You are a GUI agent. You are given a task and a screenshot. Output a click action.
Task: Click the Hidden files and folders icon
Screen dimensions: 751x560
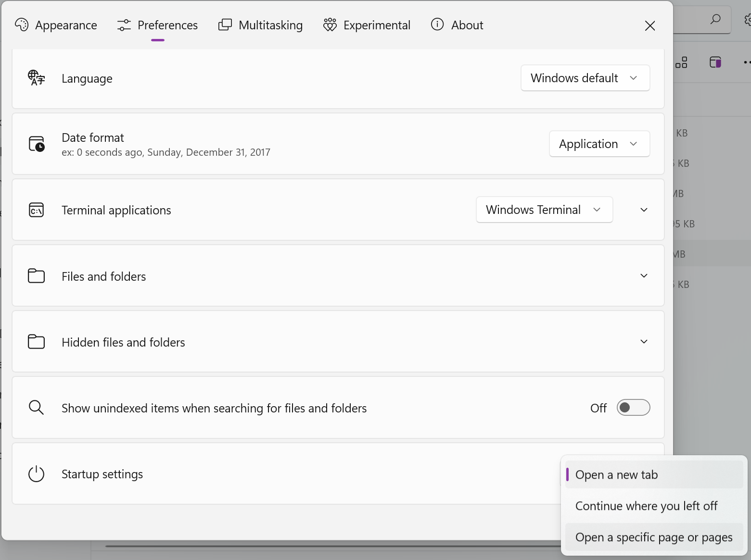click(x=36, y=342)
